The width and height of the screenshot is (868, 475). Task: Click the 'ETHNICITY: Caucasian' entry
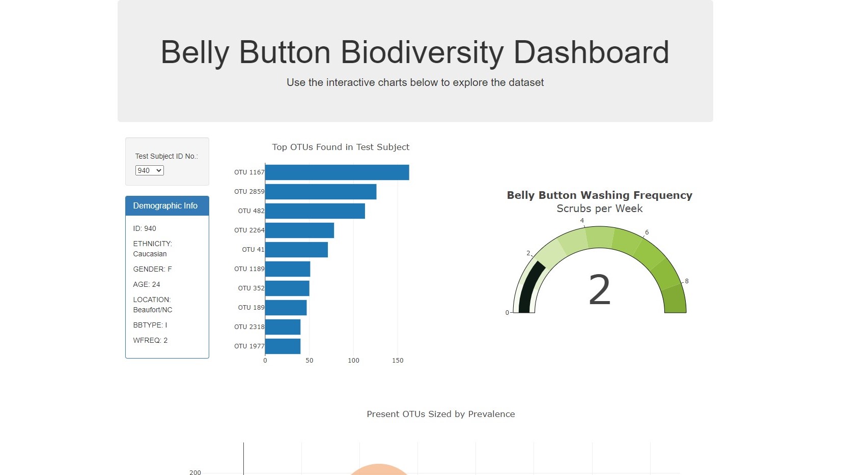pos(153,249)
